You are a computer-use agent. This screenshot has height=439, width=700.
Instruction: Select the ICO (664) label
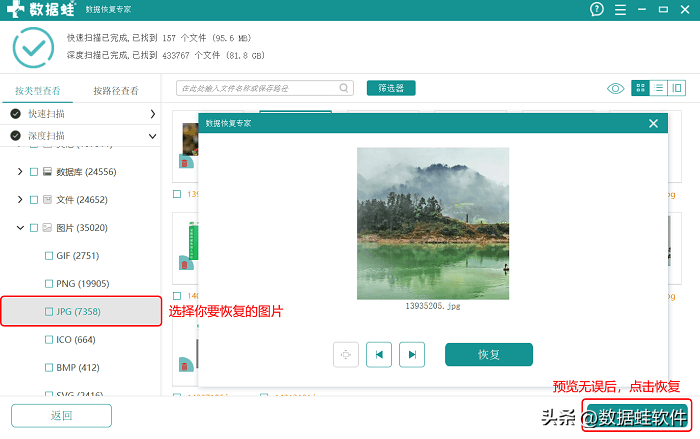pos(76,340)
